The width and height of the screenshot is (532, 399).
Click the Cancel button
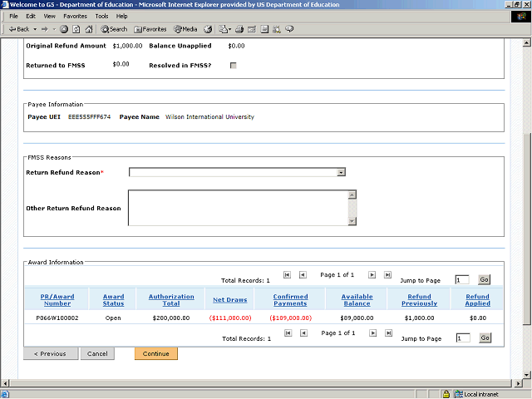[97, 354]
